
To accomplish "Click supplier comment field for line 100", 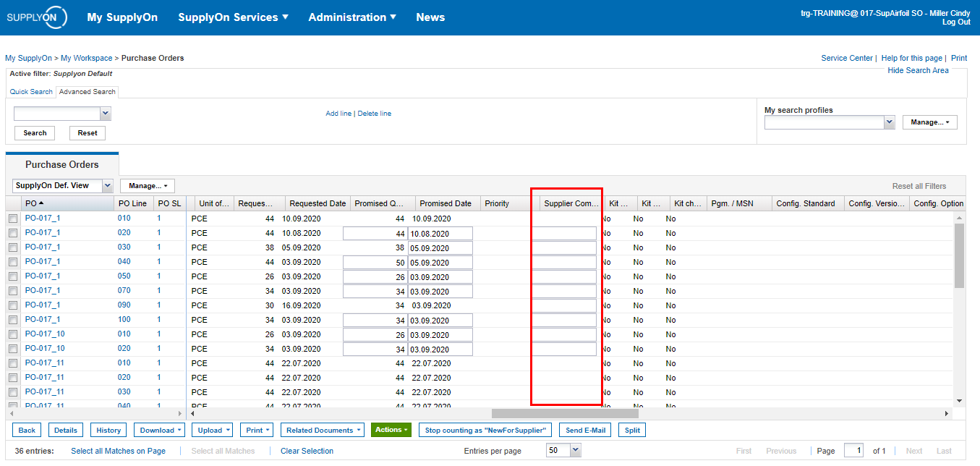I will tap(564, 320).
